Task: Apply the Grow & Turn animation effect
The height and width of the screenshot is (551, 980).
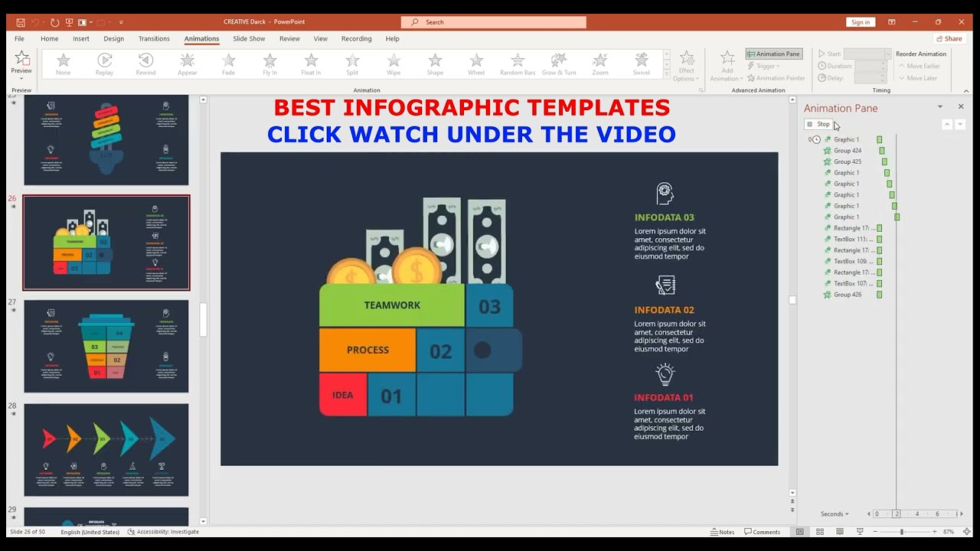Action: (559, 64)
